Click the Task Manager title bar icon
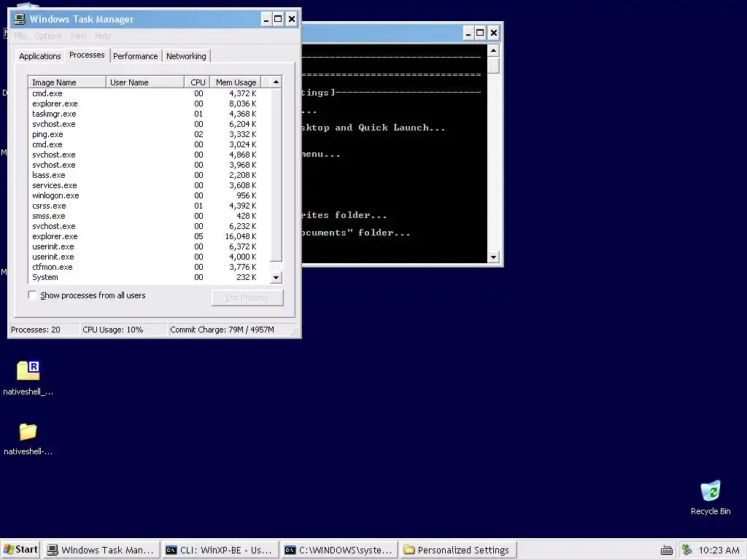Viewport: 747px width, 560px height. [20, 19]
